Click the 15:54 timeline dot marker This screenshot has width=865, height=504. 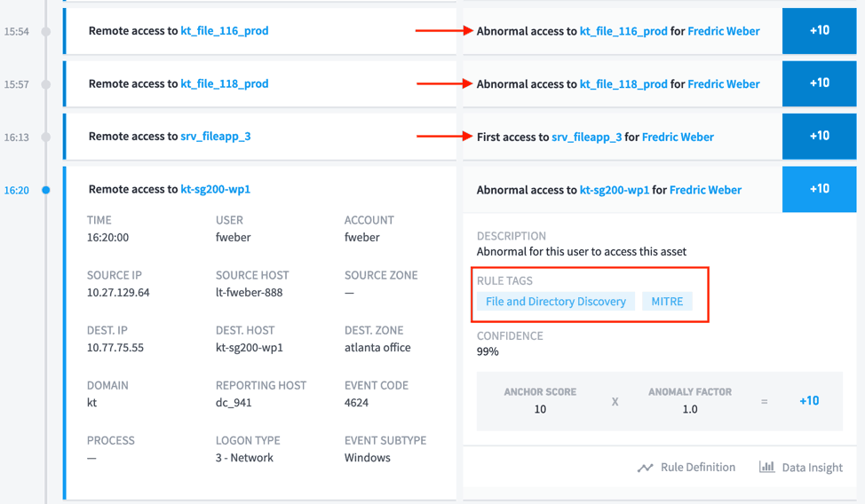pos(46,31)
